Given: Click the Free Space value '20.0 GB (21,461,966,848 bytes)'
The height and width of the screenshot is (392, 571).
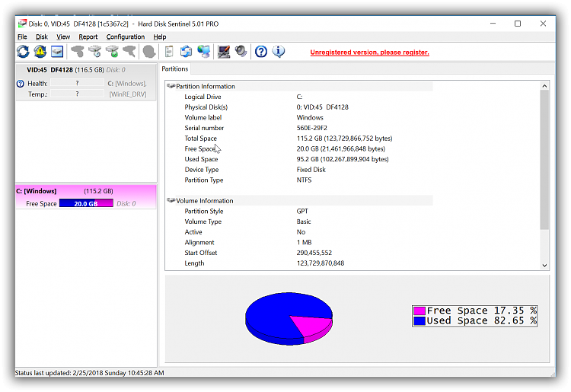Looking at the screenshot, I should (341, 148).
